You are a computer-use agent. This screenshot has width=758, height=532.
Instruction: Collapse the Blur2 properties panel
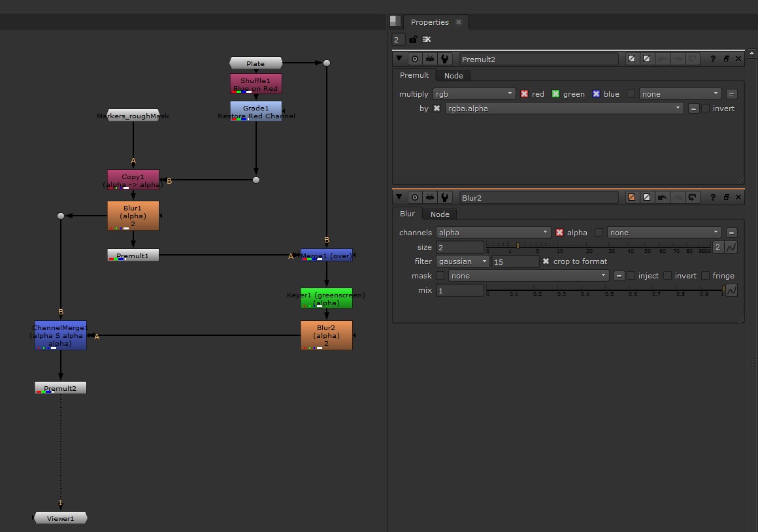(399, 197)
